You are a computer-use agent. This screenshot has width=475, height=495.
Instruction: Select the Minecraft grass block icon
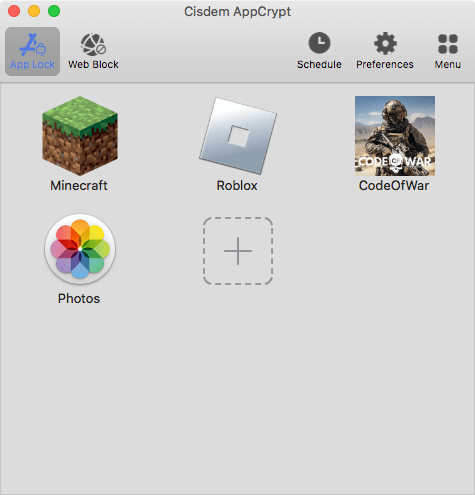(80, 136)
